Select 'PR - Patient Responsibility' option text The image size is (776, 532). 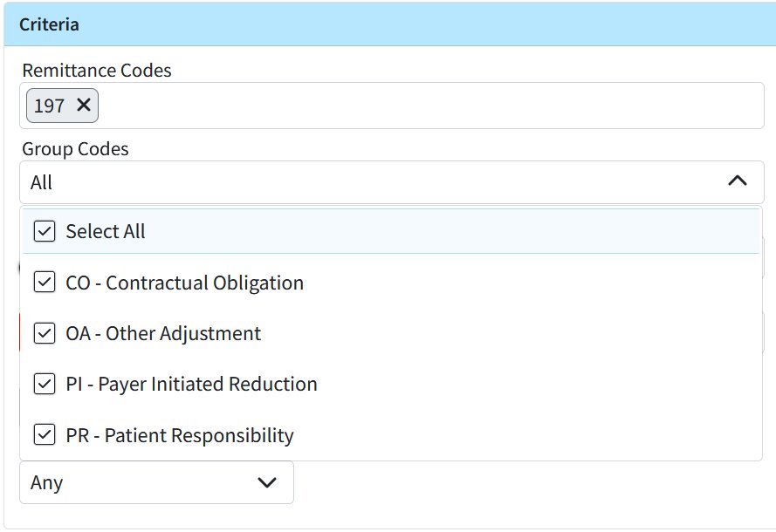click(x=180, y=435)
